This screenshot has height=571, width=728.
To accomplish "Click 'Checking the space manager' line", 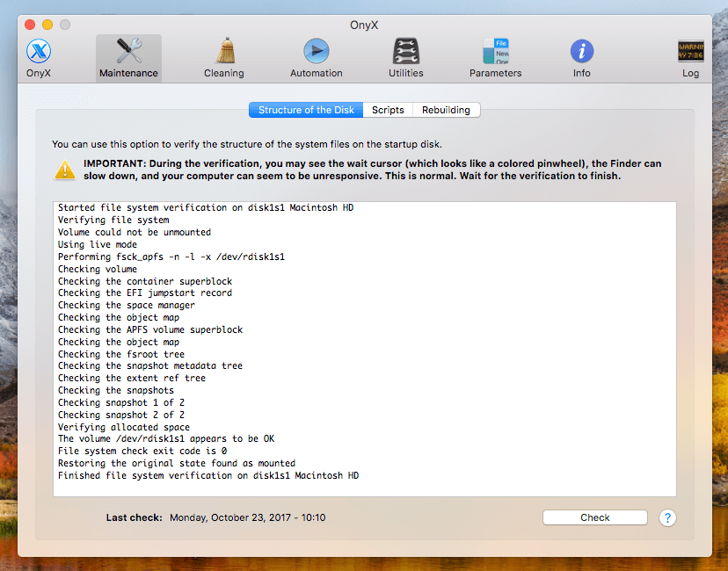I will [127, 305].
